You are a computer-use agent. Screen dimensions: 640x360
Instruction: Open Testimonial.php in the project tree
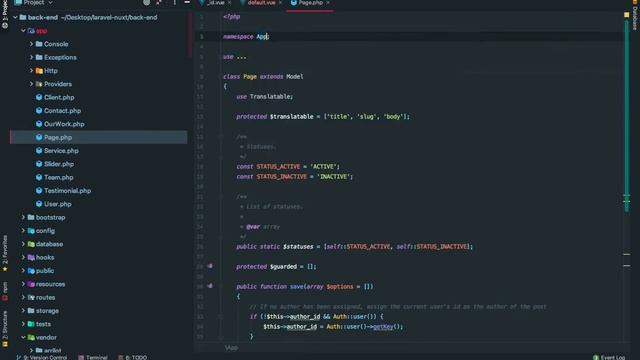(x=67, y=191)
